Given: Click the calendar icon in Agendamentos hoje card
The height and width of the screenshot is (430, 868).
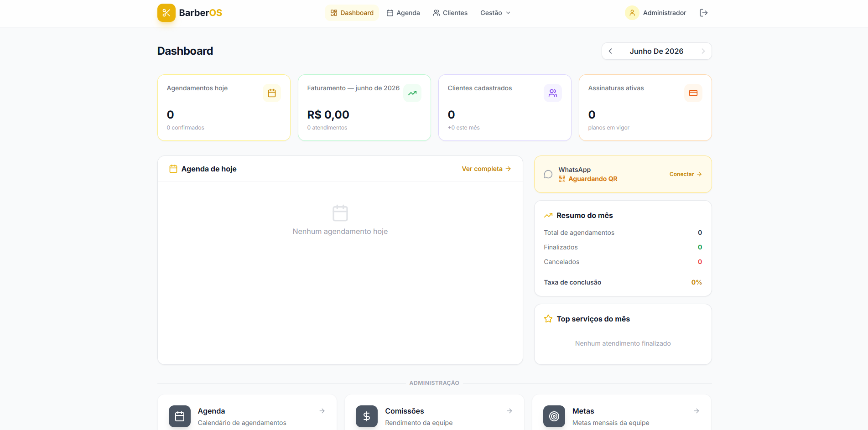Looking at the screenshot, I should [272, 93].
